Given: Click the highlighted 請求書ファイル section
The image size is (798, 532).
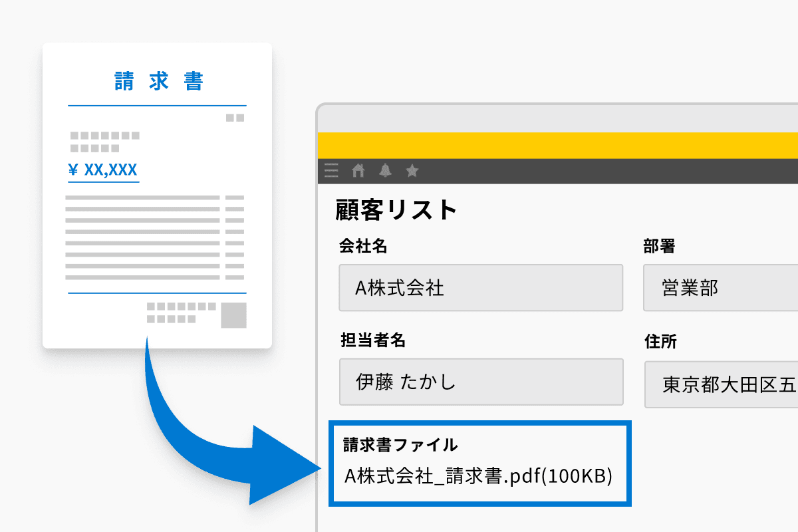Looking at the screenshot, I should (x=480, y=462).
